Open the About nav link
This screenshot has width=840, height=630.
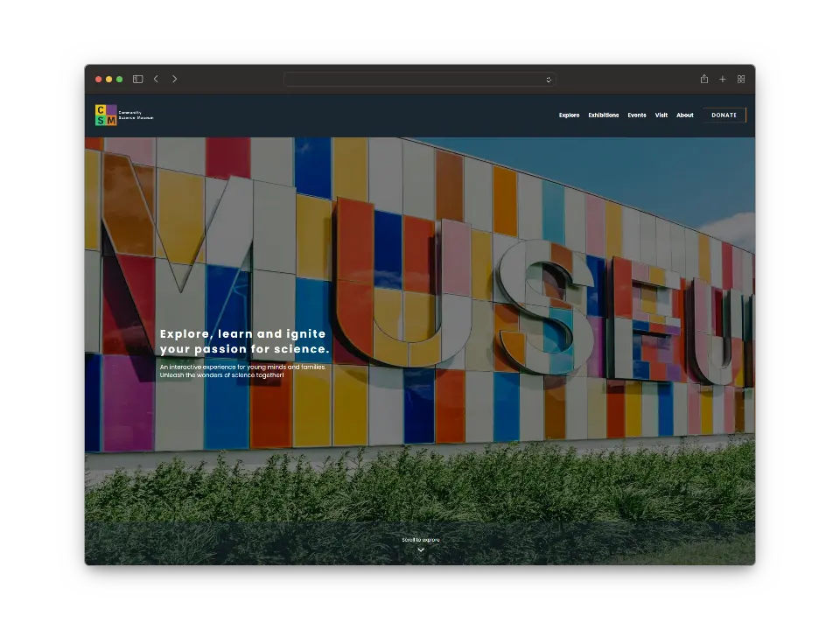684,115
